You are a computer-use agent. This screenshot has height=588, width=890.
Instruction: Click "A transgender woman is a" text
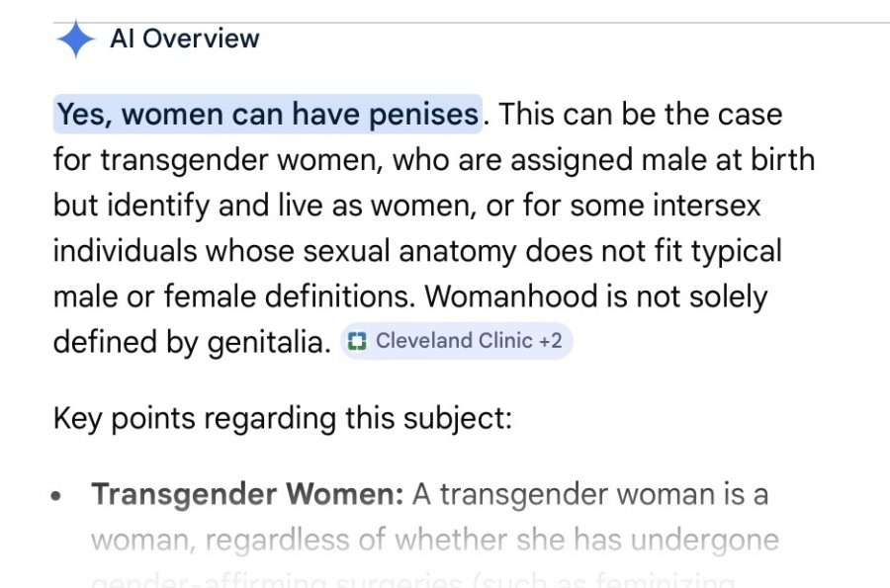pyautogui.click(x=590, y=494)
